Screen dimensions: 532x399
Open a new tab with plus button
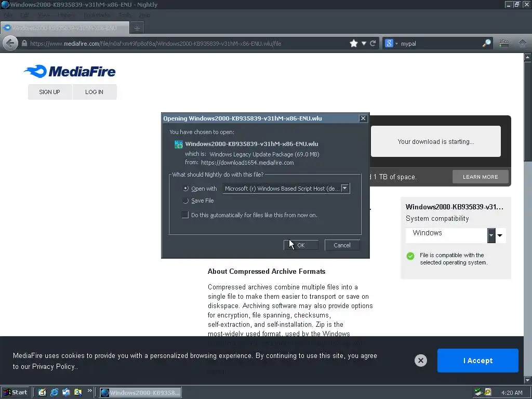click(137, 28)
